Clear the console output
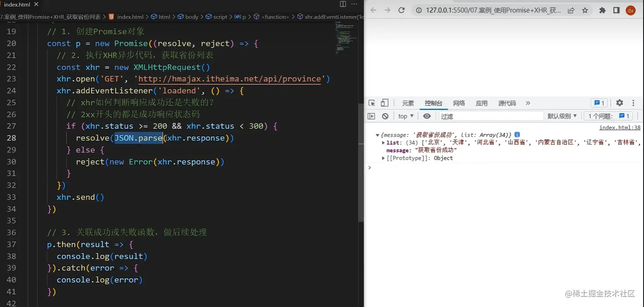The height and width of the screenshot is (307, 644). 385,116
